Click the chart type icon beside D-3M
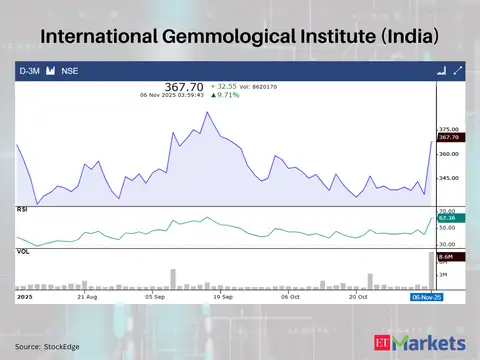Screen dimensions: 480x360 (50, 71)
